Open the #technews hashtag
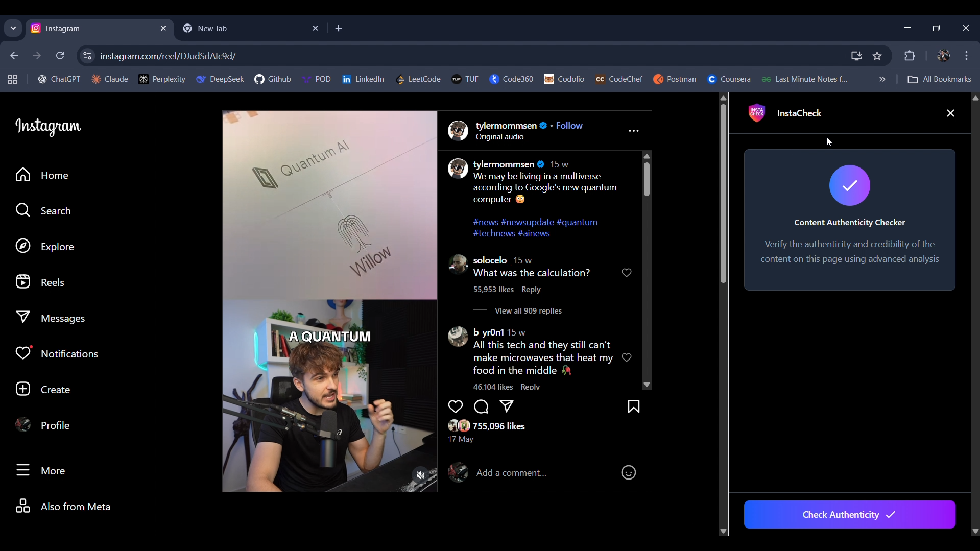 point(494,233)
